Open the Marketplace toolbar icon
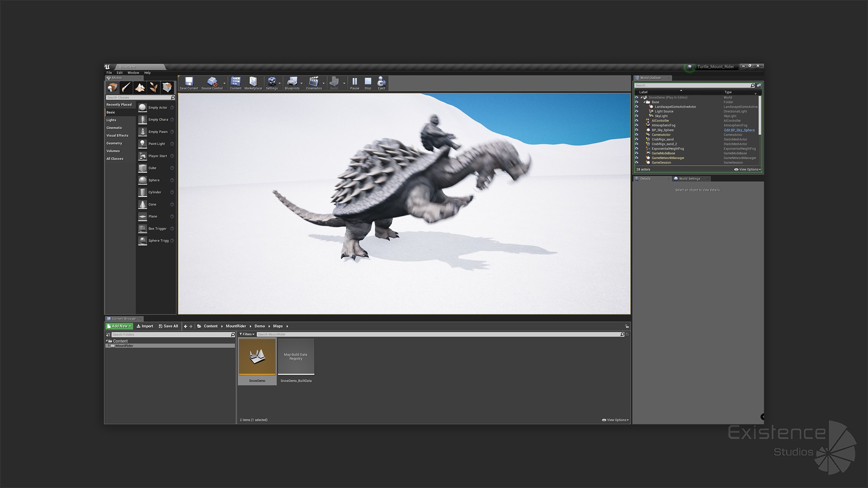 253,81
